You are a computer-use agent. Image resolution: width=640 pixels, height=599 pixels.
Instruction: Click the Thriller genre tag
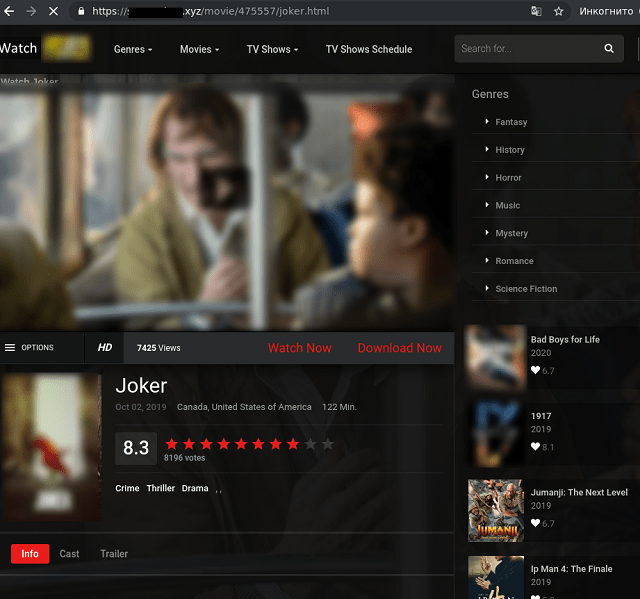tap(160, 488)
